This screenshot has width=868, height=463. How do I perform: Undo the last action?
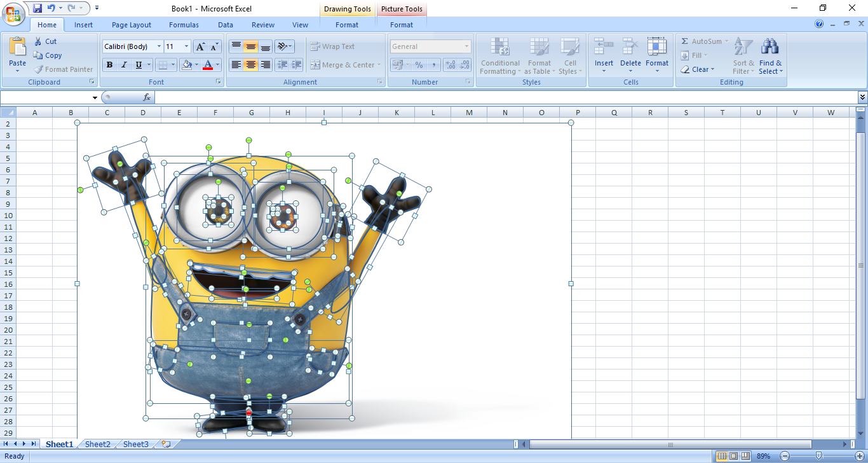pos(51,8)
